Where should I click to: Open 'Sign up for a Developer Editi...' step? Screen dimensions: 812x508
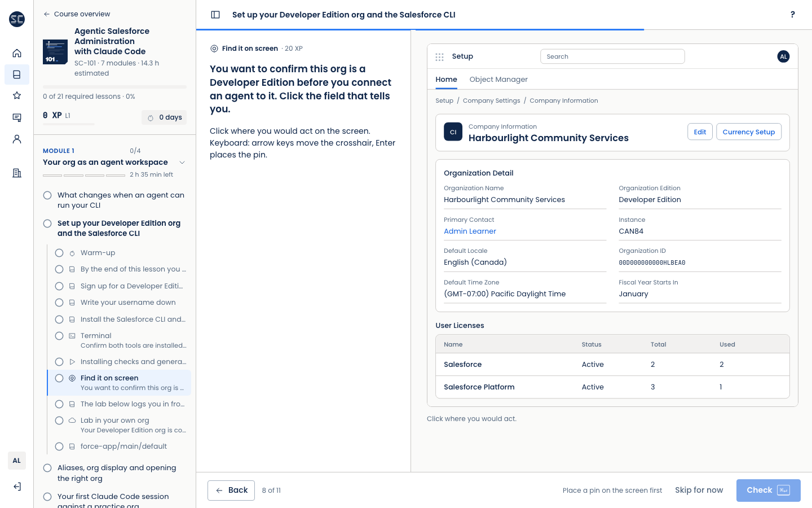(131, 286)
